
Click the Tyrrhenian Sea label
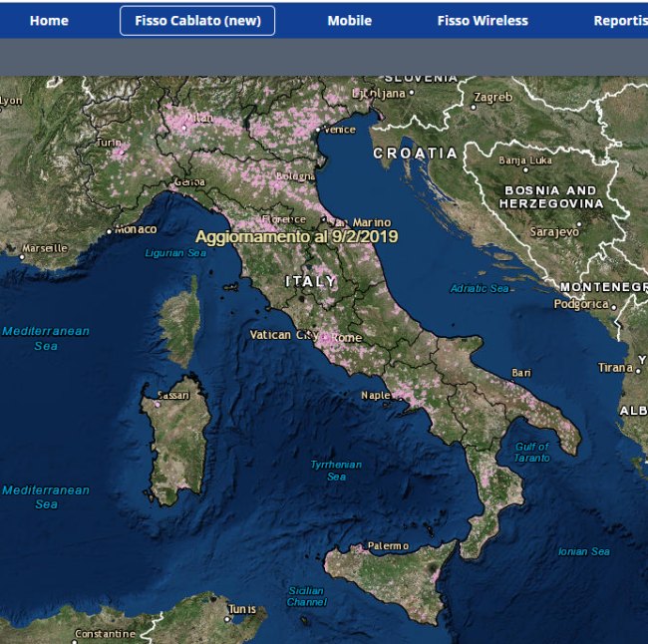336,471
